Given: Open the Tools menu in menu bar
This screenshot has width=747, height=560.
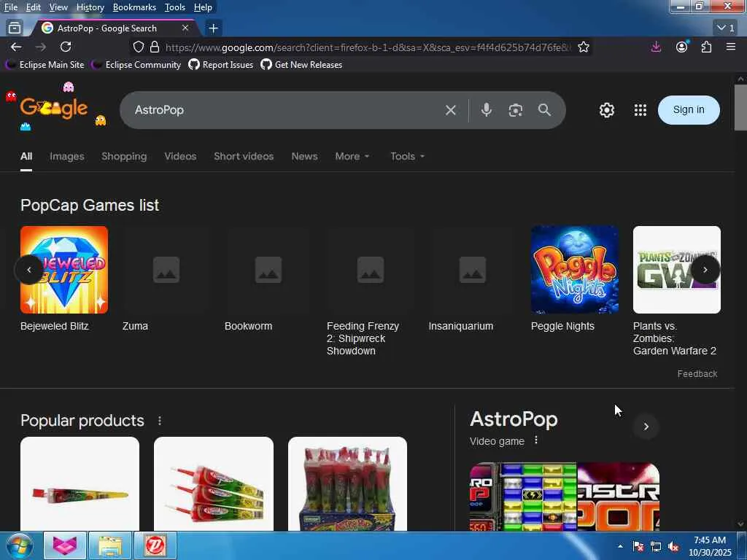Looking at the screenshot, I should (x=175, y=7).
